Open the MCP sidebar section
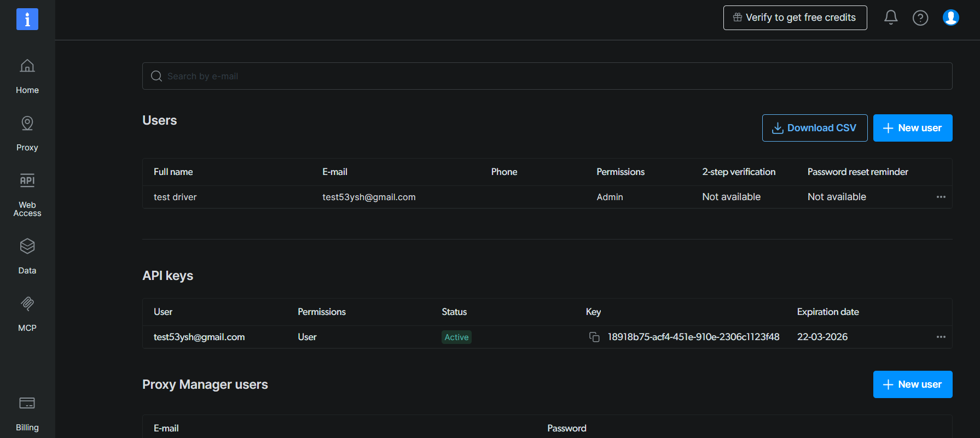The width and height of the screenshot is (980, 438). click(x=27, y=314)
